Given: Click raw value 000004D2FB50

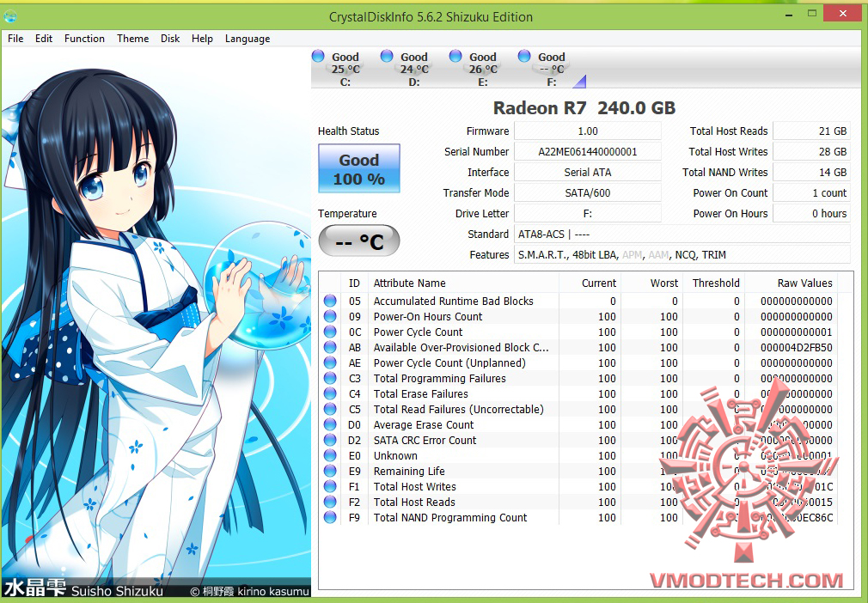Looking at the screenshot, I should pos(796,347).
